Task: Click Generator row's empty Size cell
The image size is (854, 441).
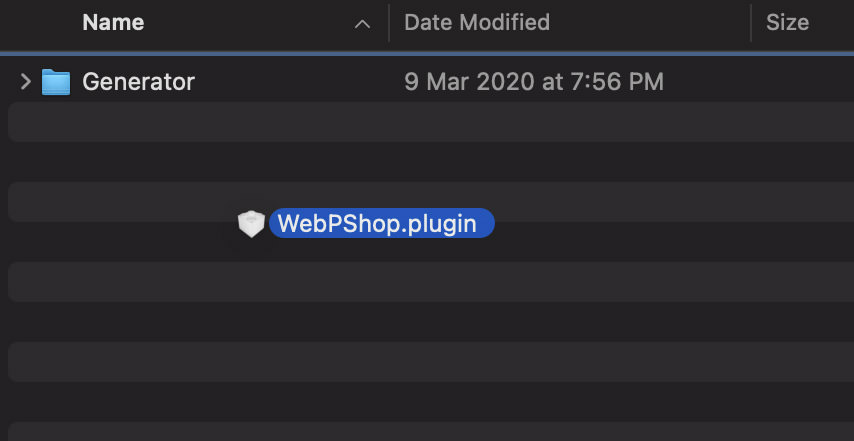Action: click(800, 82)
